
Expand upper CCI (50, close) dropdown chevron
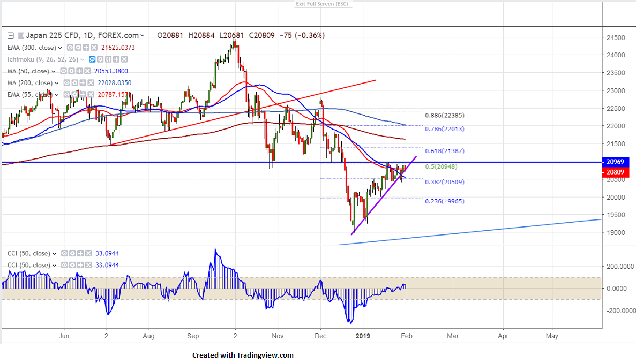pyautogui.click(x=54, y=254)
